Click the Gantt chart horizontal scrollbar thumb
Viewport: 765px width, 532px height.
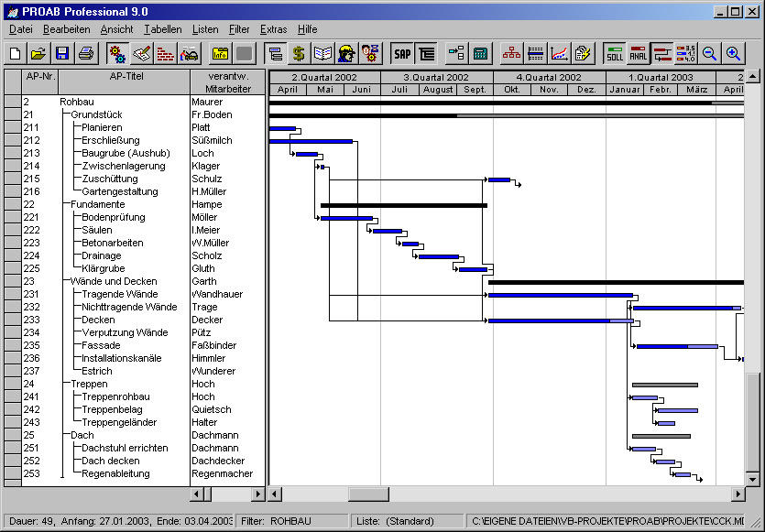pos(369,494)
